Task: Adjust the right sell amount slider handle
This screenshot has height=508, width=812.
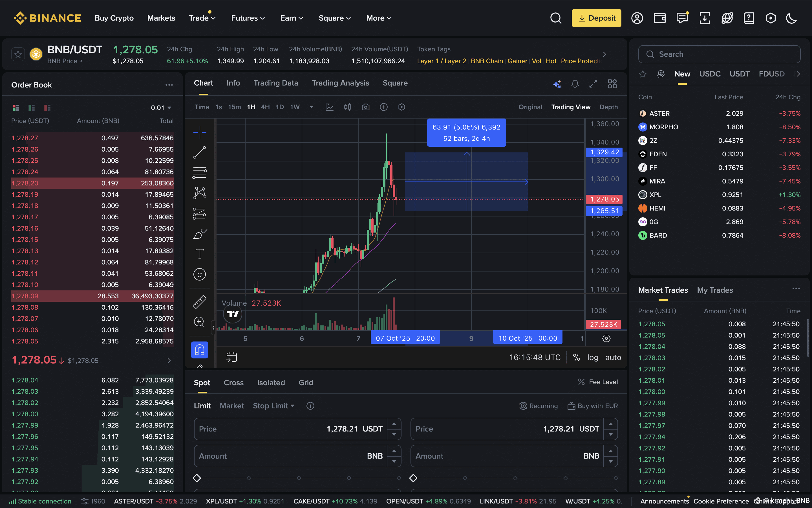Action: tap(413, 478)
